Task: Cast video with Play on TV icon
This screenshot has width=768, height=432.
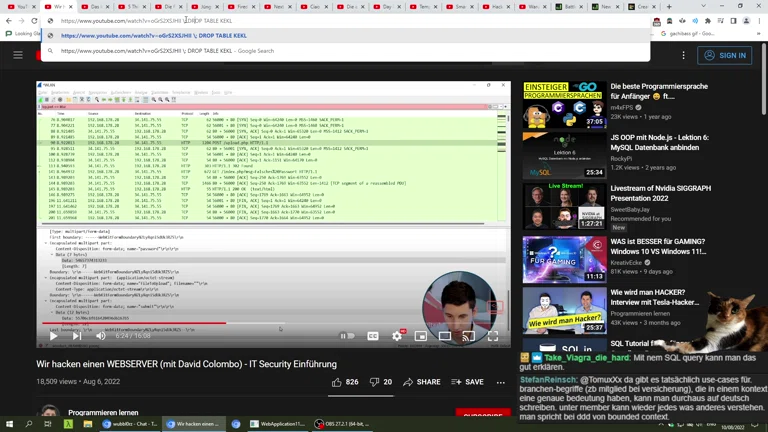Action: pos(468,337)
